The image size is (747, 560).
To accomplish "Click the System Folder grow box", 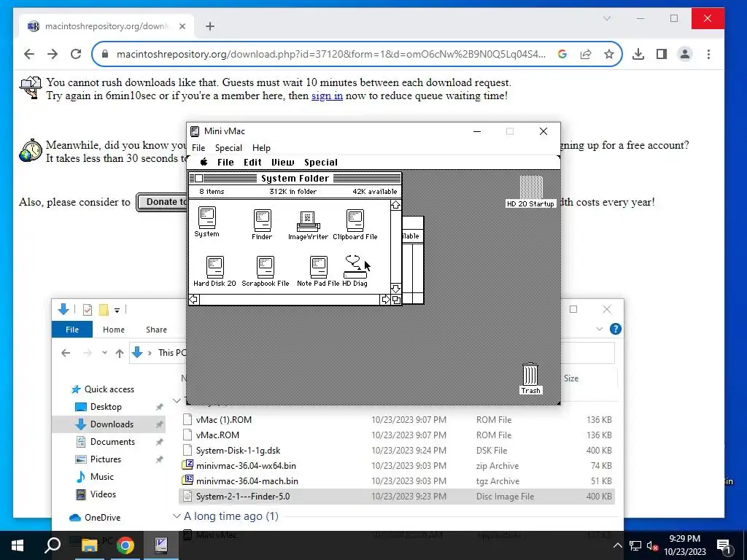I will pos(396,300).
